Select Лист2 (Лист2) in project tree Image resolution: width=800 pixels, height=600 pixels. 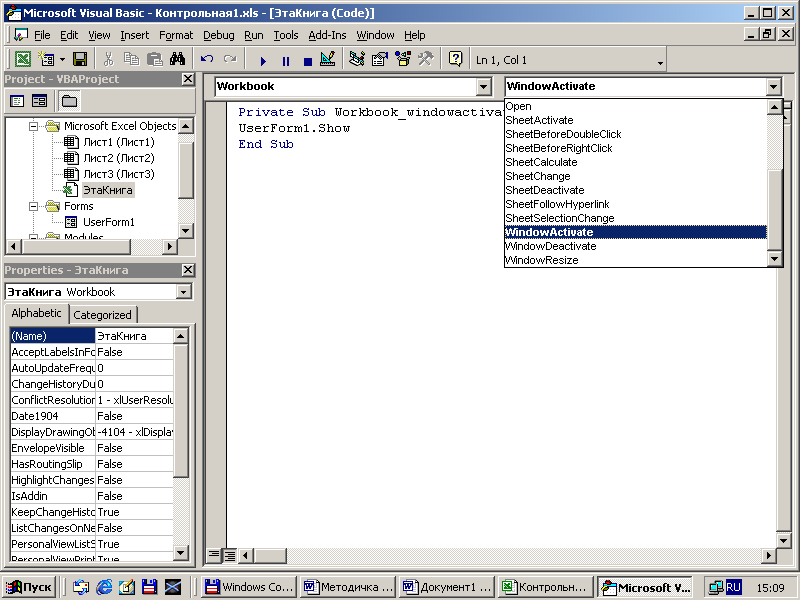[x=119, y=158]
